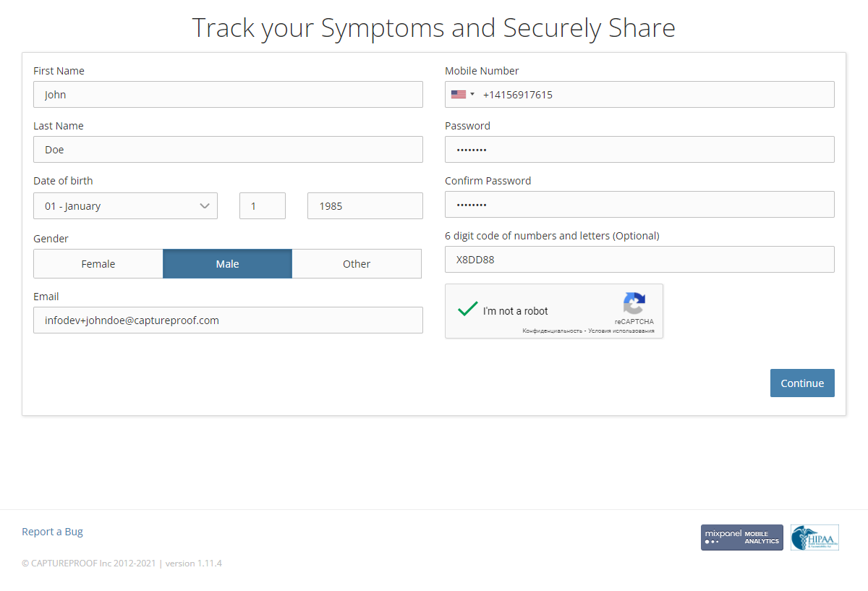868x591 pixels.
Task: Click the US flag country selector
Action: pos(459,94)
